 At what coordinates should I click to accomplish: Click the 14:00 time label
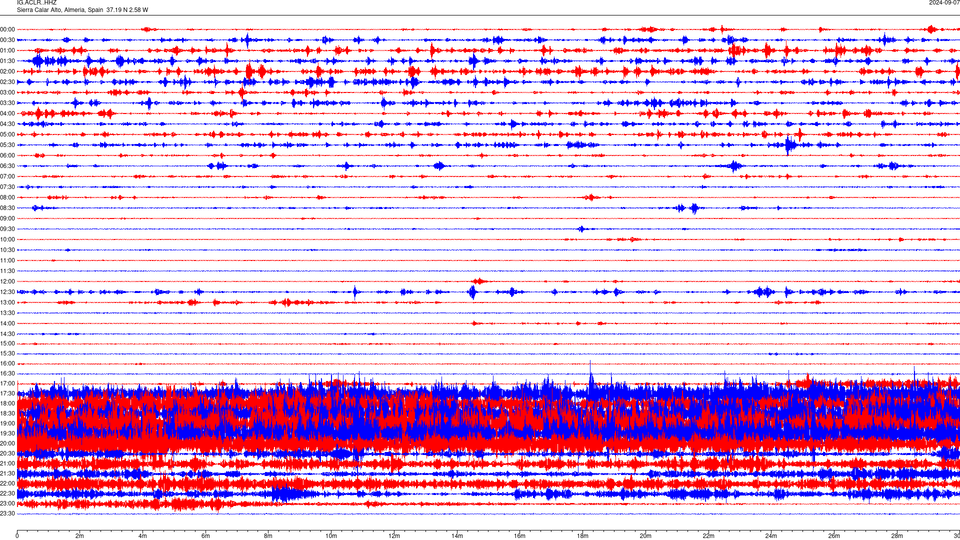click(7, 323)
